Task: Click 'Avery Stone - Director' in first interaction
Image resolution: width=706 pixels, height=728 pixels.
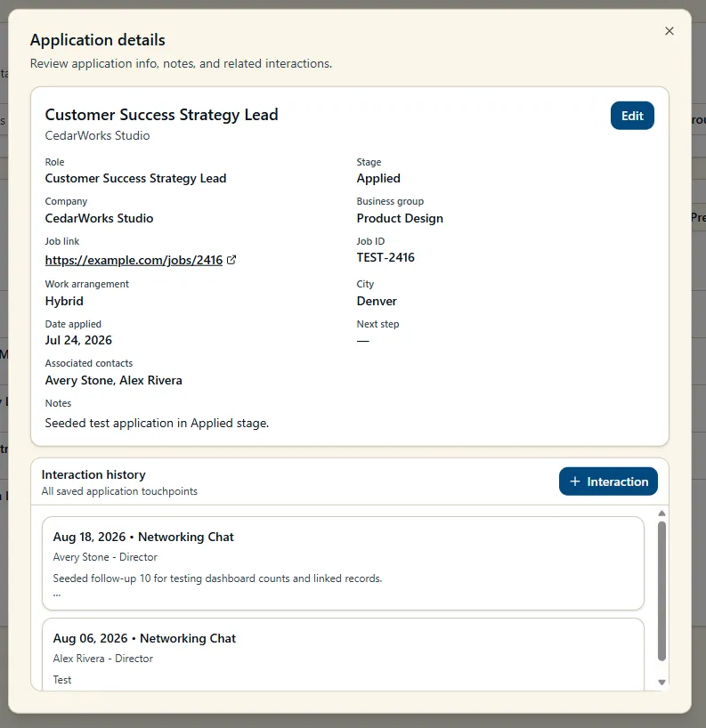Action: click(x=105, y=557)
